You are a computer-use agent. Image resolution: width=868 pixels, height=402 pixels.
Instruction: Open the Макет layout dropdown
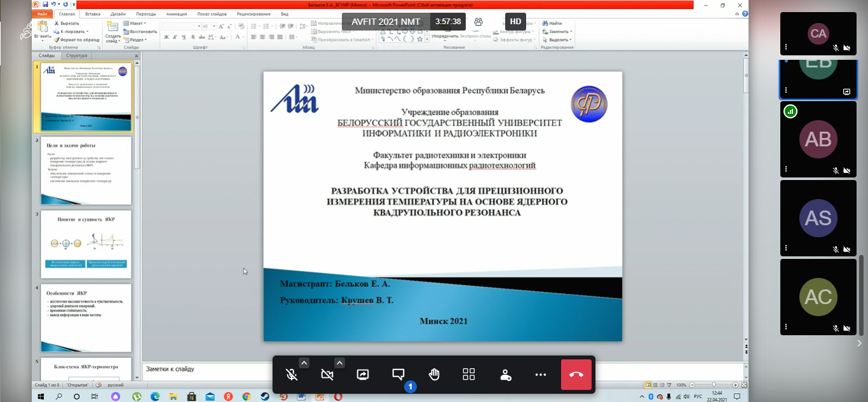click(x=135, y=24)
